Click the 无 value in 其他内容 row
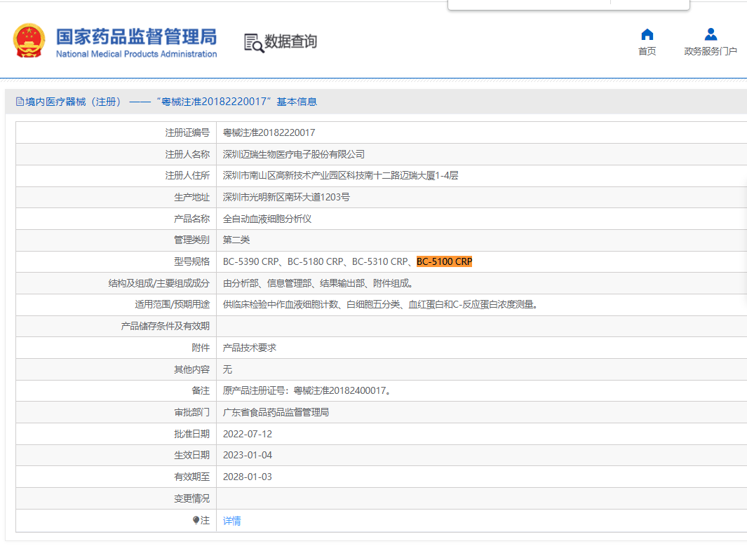The height and width of the screenshot is (560, 747). [x=227, y=369]
